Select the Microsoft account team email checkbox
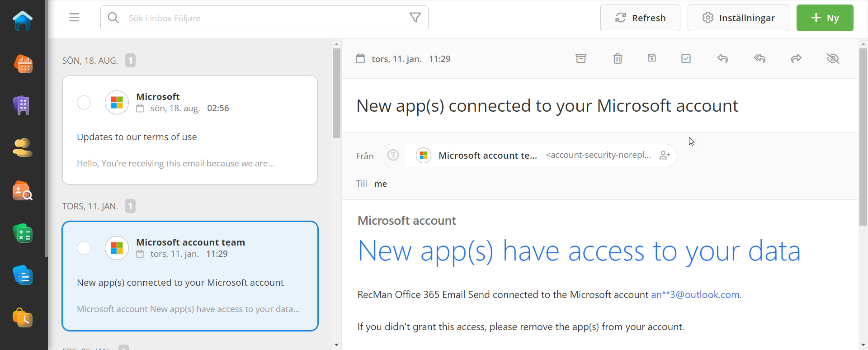Viewport: 868px width, 350px height. (84, 248)
